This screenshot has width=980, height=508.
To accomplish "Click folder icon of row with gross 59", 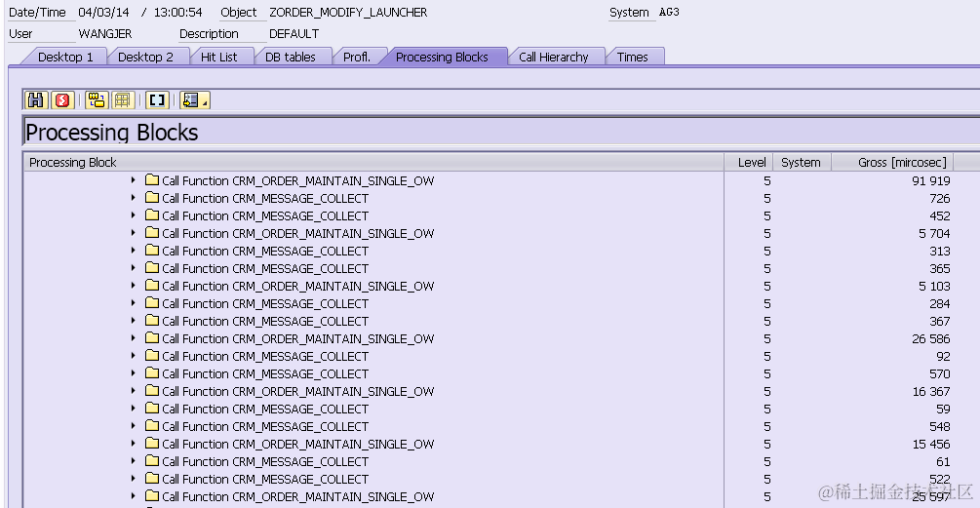I will tap(152, 408).
